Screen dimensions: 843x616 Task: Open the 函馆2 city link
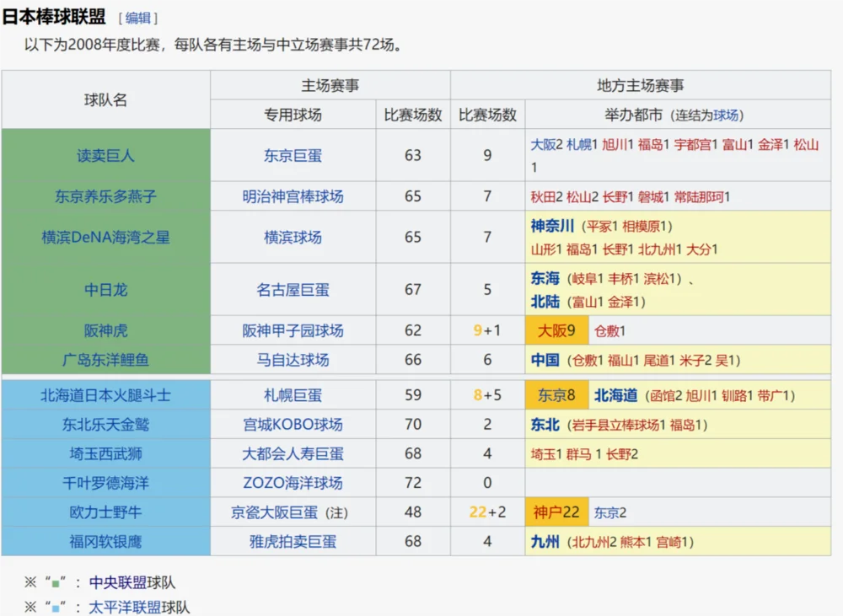pyautogui.click(x=666, y=396)
